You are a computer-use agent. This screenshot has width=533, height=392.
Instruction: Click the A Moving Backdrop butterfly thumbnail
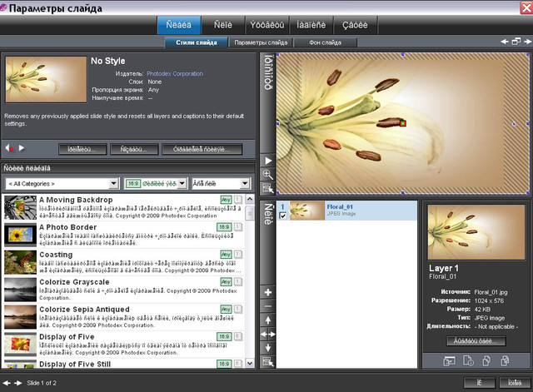(20, 207)
